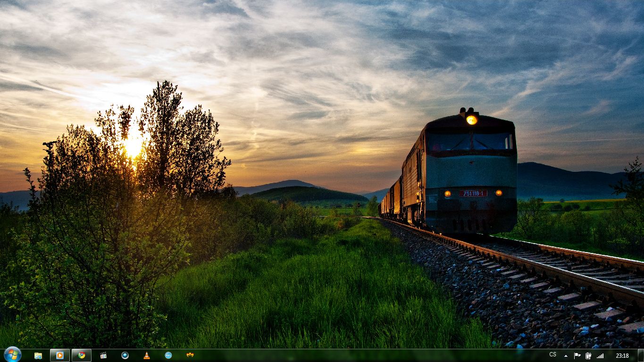Click the blue circular taskbar icon
Image resolution: width=644 pixels, height=362 pixels.
(168, 355)
